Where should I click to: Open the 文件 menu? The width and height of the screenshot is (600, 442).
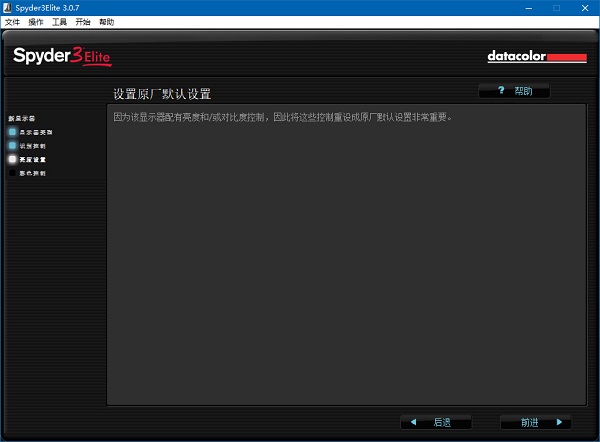pyautogui.click(x=12, y=22)
